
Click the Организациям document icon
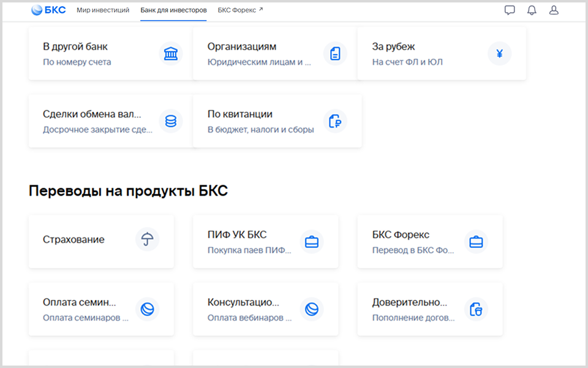click(x=335, y=54)
